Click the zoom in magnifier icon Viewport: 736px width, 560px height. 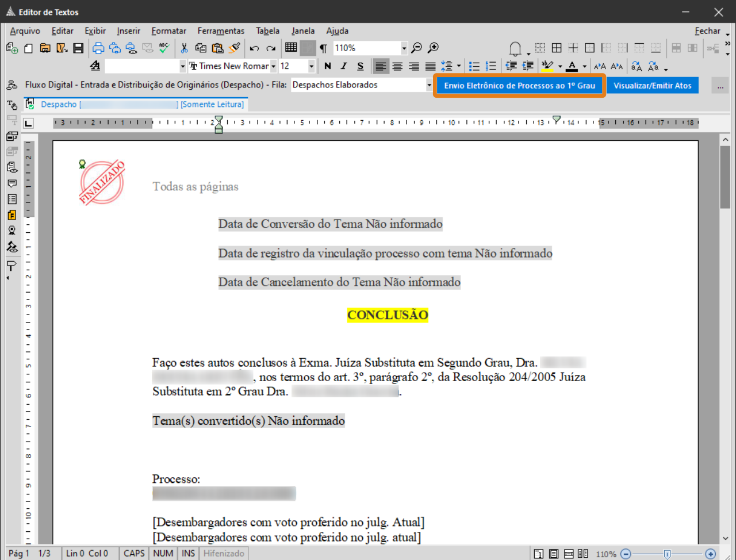pos(434,48)
